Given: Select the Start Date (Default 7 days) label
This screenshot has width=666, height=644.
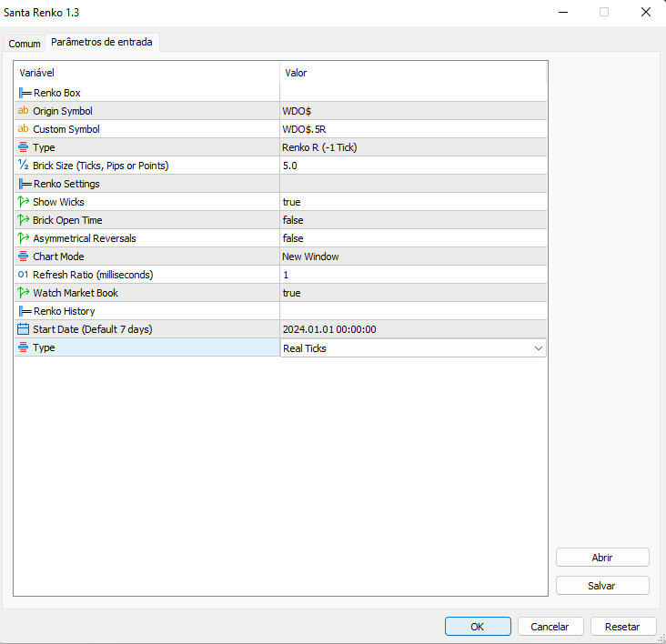Looking at the screenshot, I should pyautogui.click(x=93, y=329).
